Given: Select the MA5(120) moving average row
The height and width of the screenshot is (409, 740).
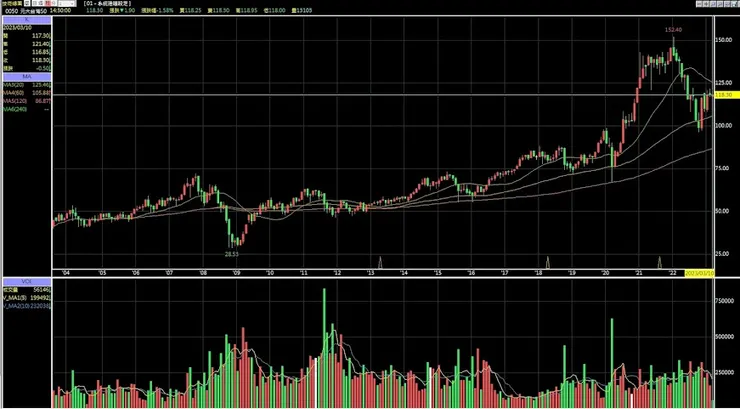Looking at the screenshot, I should coord(27,101).
